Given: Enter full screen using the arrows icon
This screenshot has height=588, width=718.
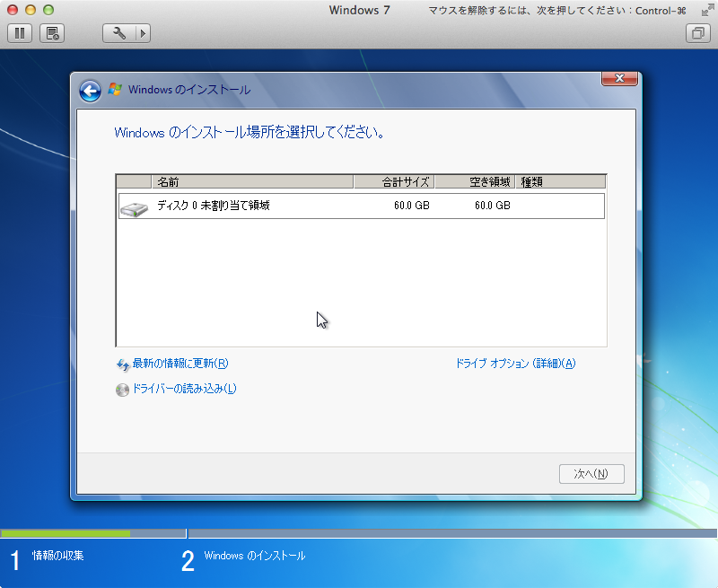Looking at the screenshot, I should (707, 11).
